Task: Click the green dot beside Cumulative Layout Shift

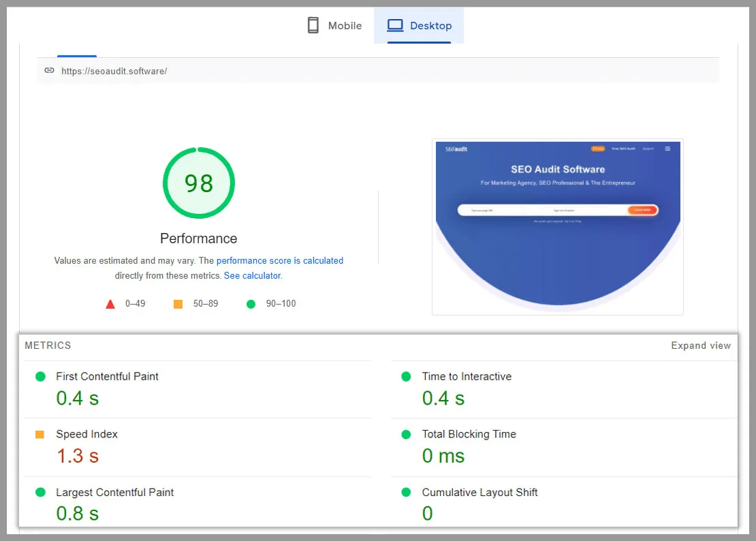Action: coord(406,493)
